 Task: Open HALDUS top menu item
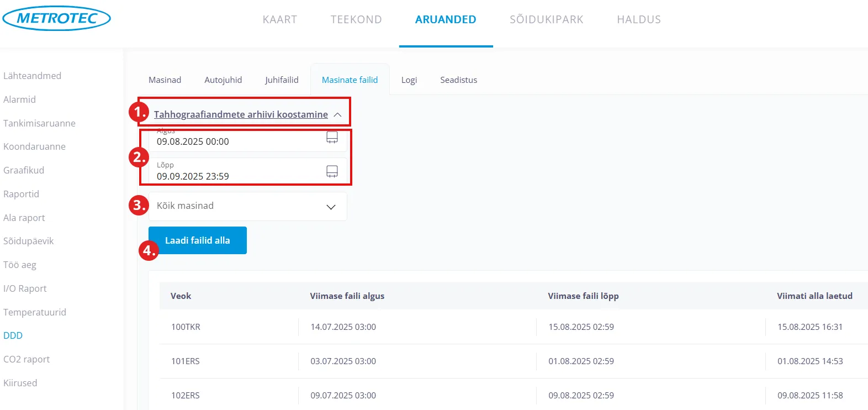pyautogui.click(x=639, y=20)
